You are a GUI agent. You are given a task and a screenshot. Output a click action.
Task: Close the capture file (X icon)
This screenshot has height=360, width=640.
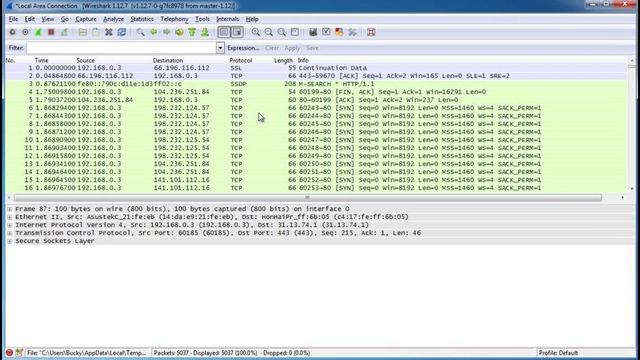coord(109,32)
